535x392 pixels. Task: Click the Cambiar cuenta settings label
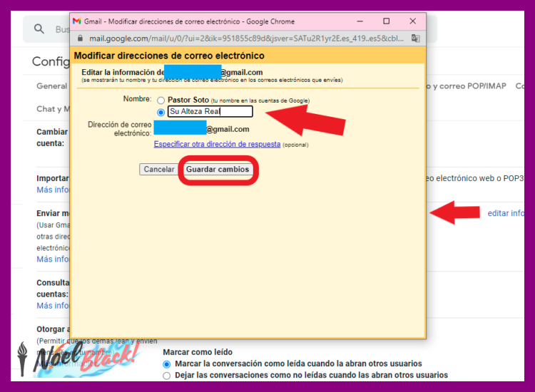(x=52, y=138)
